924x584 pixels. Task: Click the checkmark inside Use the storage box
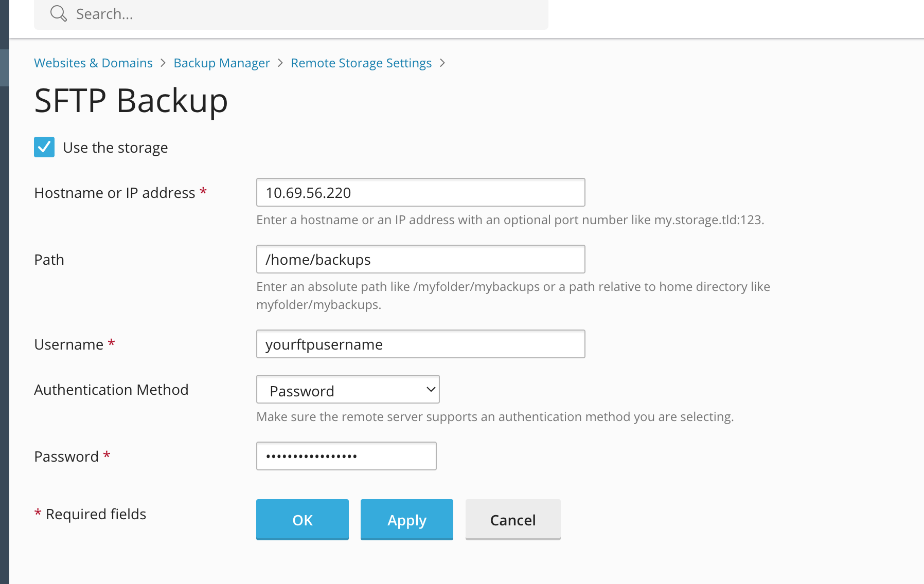44,147
